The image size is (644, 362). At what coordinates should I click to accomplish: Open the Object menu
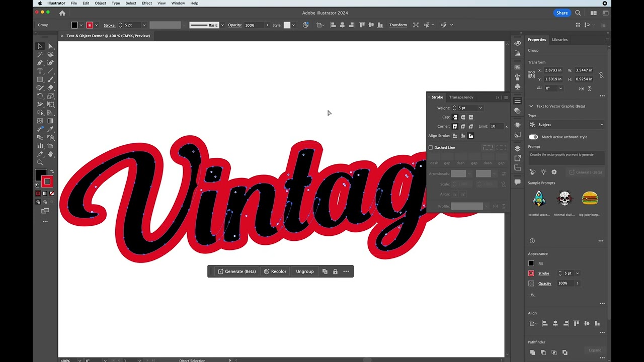point(101,3)
